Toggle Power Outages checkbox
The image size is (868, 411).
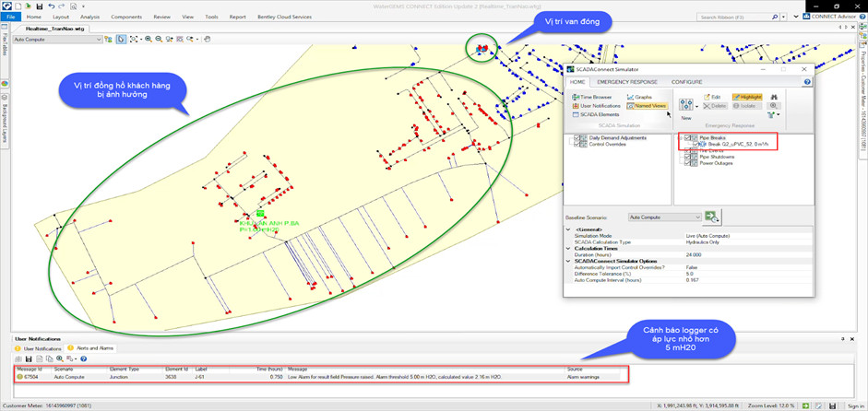click(x=687, y=162)
